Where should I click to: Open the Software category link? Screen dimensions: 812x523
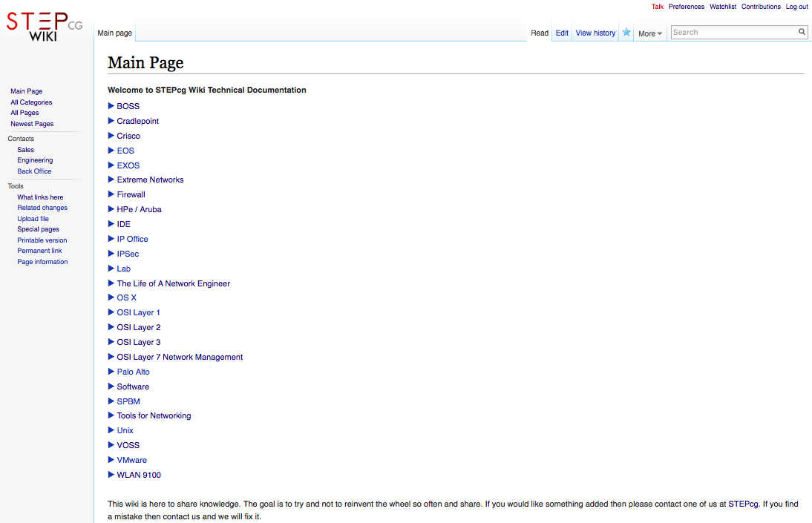click(133, 387)
